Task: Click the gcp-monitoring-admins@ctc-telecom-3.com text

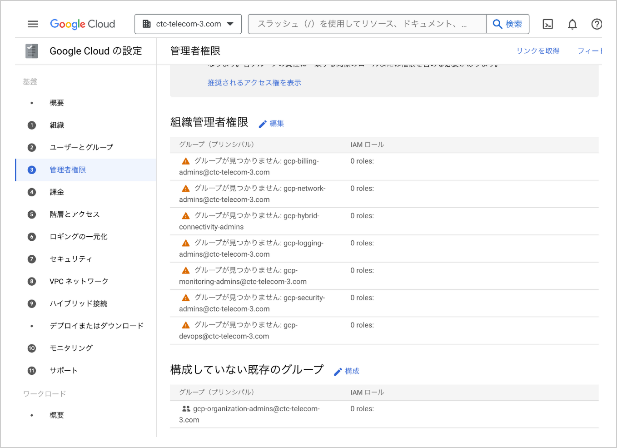Action: click(242, 276)
